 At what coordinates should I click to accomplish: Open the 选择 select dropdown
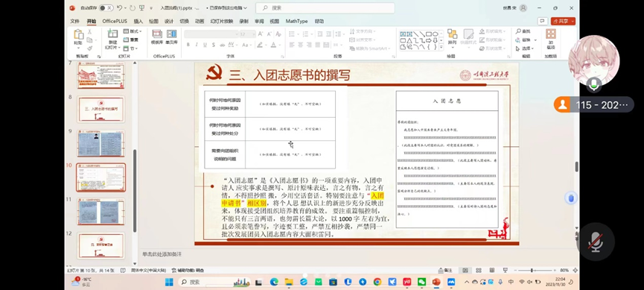(525, 48)
